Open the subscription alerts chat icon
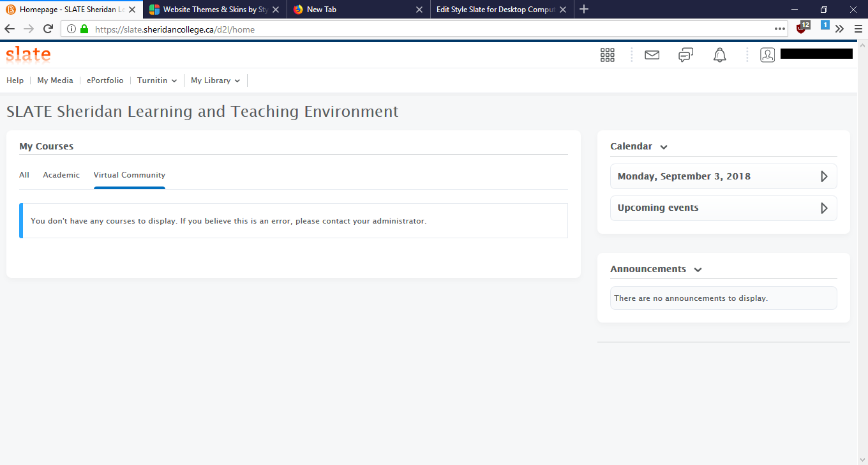The image size is (868, 465). coord(685,55)
